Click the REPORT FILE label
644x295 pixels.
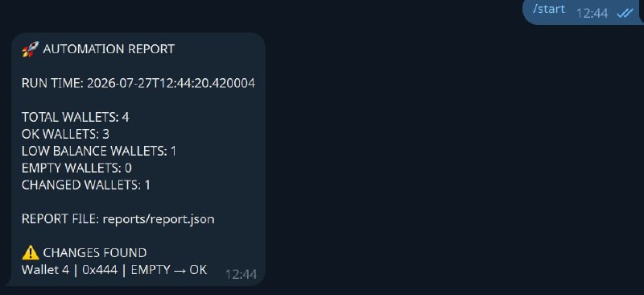tap(60, 219)
